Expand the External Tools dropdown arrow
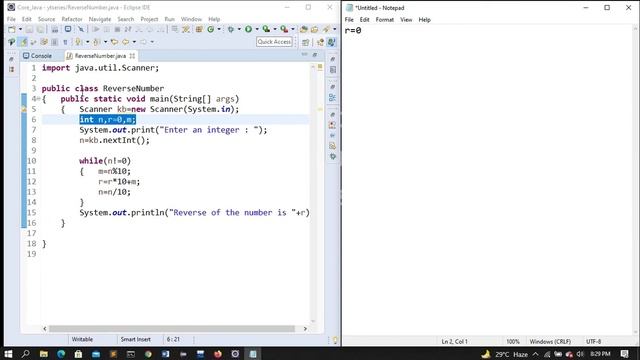Screen dimensions: 640x360 pos(292,29)
